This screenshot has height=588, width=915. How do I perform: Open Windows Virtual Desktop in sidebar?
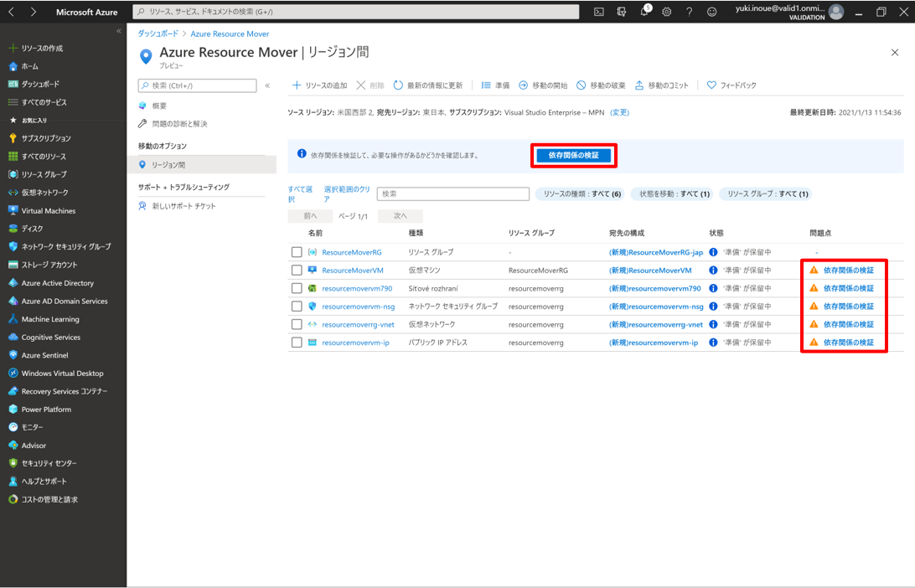coord(56,374)
